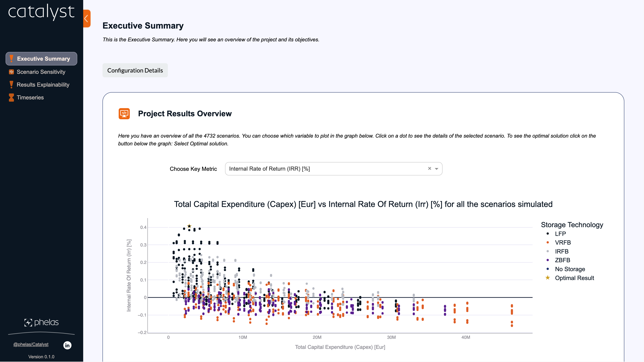Click the Timeseries hourglass icon
The image size is (644, 362).
[11, 98]
